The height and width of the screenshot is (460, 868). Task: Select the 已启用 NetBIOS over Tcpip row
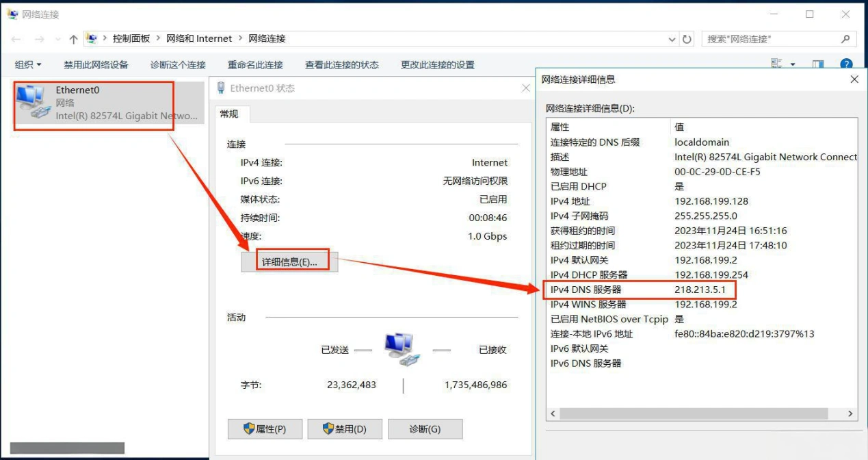702,319
